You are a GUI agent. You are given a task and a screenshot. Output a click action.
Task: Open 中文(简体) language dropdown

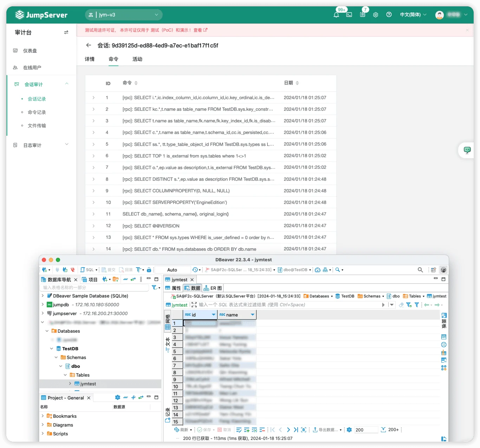(413, 15)
